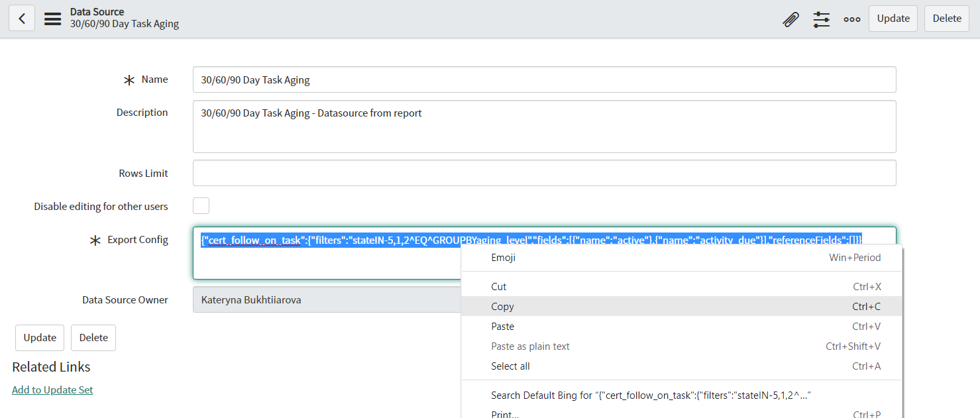Toggle Disable editing for other users checkbox
Image resolution: width=980 pixels, height=418 pixels.
click(201, 206)
